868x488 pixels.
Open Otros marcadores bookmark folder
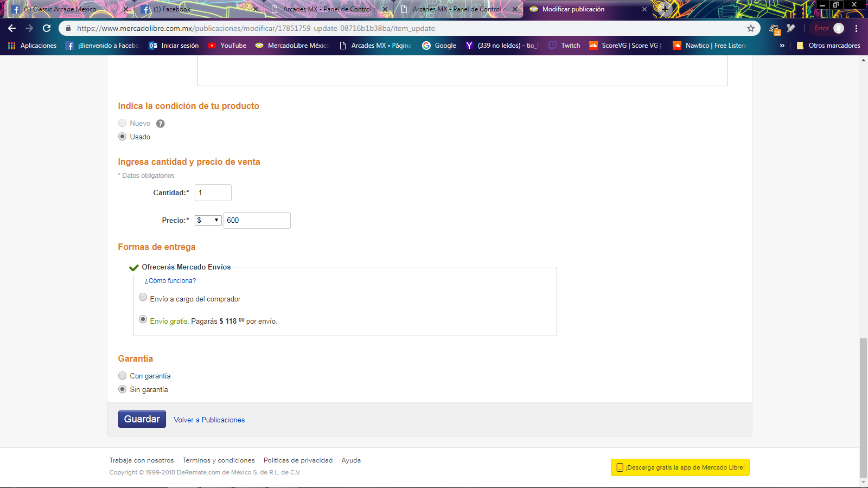click(828, 46)
